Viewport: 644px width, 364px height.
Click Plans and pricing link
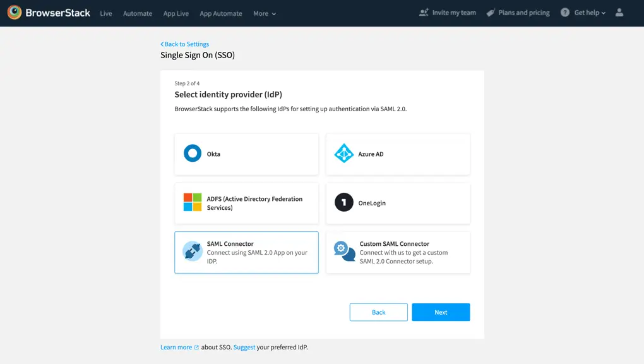click(523, 13)
